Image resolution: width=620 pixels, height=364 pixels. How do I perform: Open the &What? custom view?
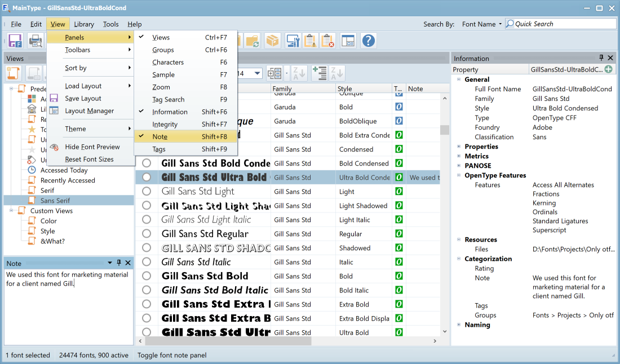point(52,242)
